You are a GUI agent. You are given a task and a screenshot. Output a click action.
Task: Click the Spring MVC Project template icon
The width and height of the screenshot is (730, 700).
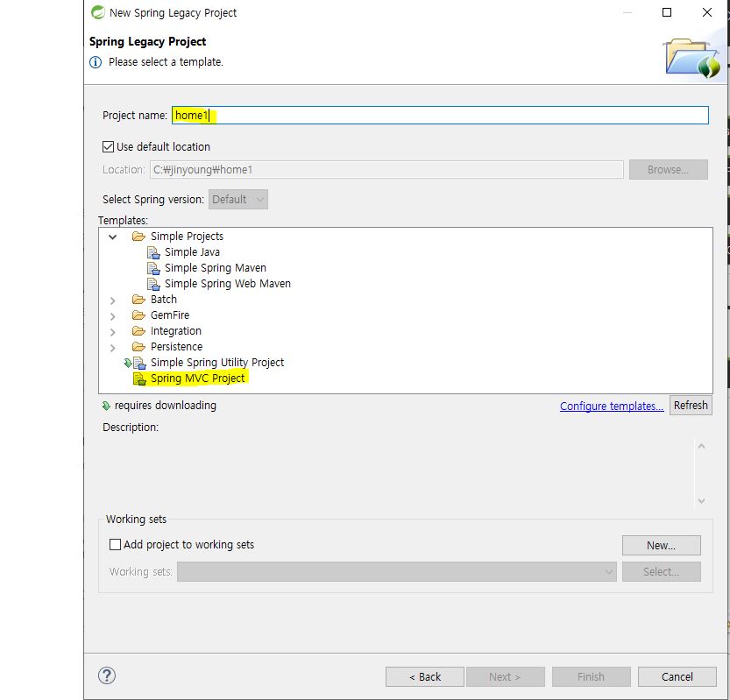(x=139, y=378)
